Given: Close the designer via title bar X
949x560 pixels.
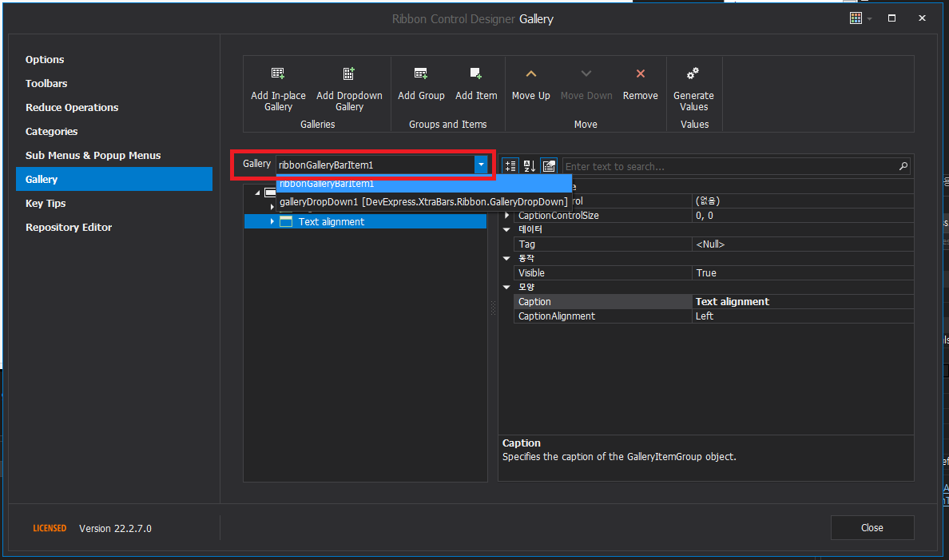Looking at the screenshot, I should (x=922, y=18).
